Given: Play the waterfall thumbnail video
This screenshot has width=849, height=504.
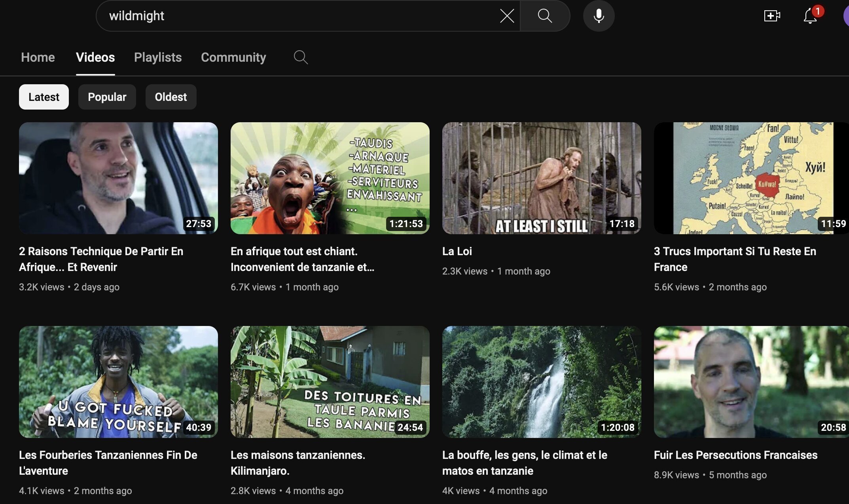Looking at the screenshot, I should click(542, 382).
